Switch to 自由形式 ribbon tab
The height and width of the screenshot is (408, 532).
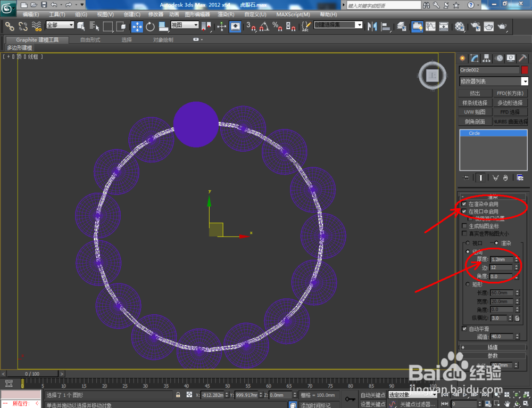(x=90, y=40)
